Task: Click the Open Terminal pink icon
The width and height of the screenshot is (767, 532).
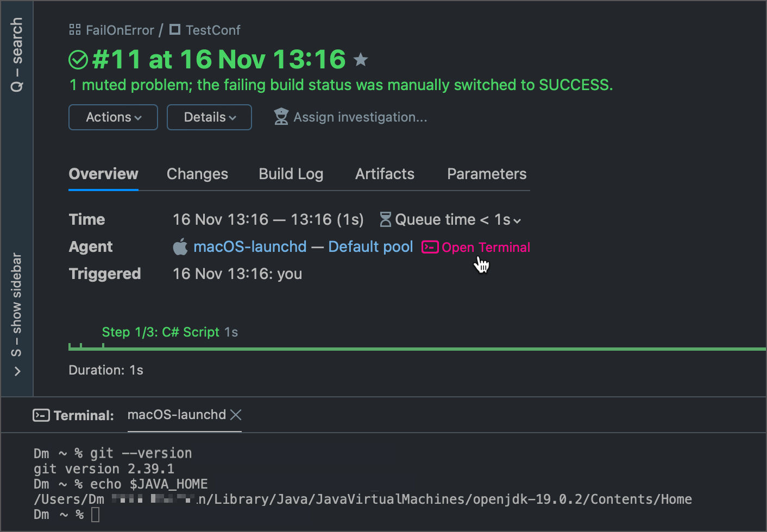Action: (429, 247)
